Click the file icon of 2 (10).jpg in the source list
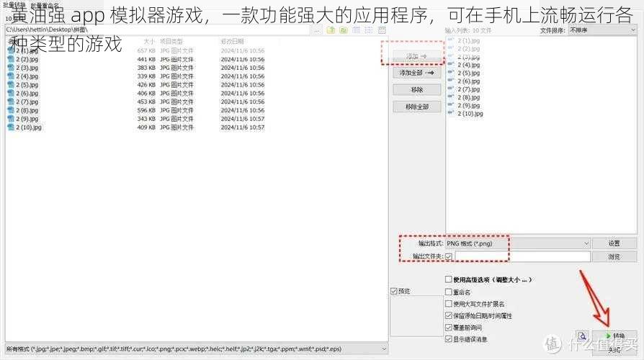 (x=11, y=127)
